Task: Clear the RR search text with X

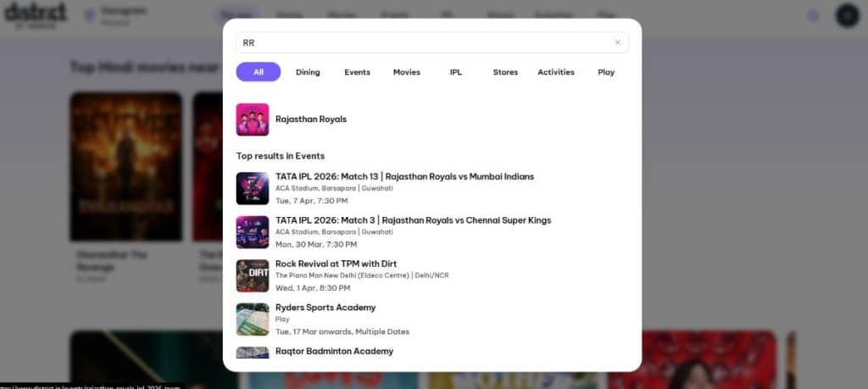Action: click(x=618, y=42)
